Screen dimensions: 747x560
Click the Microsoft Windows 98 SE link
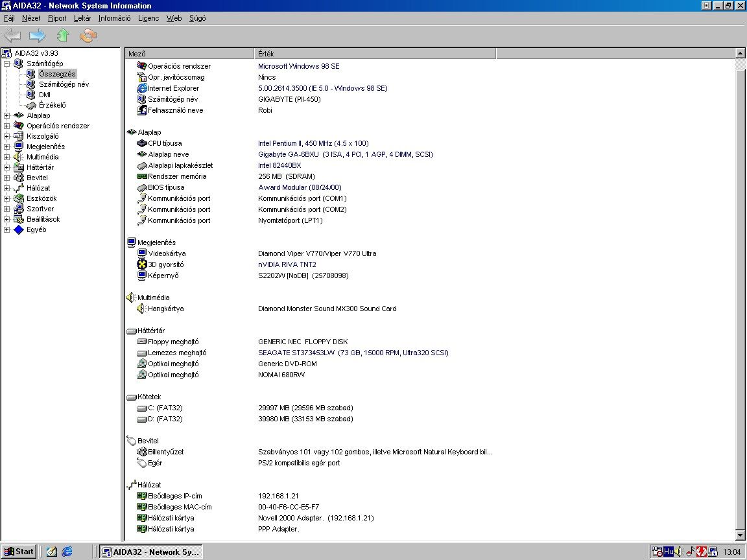299,66
